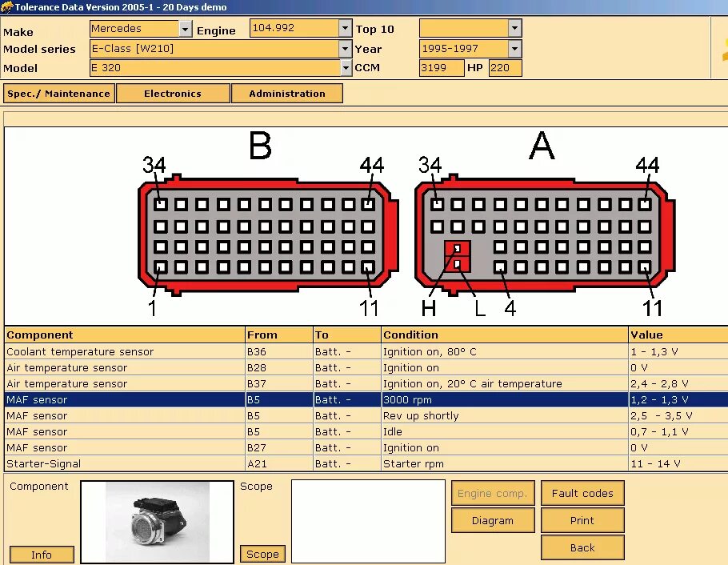Click the Diagram button
The height and width of the screenshot is (565, 728).
[x=493, y=520]
